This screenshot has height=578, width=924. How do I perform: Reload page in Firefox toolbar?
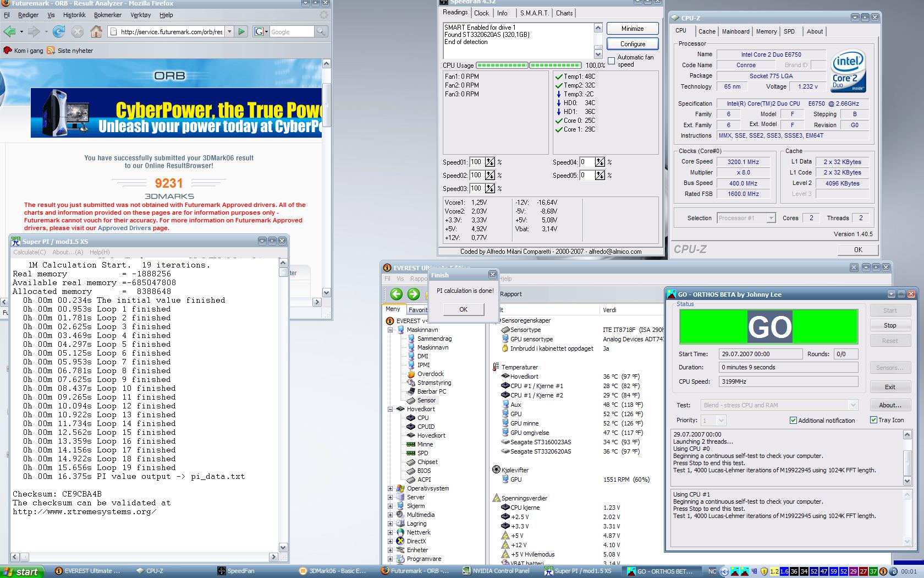59,31
